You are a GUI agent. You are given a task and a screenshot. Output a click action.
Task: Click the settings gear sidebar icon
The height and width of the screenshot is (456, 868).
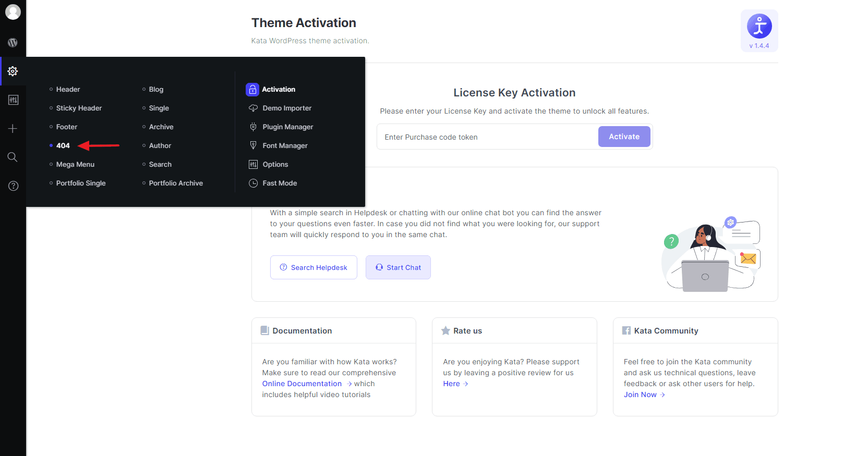(x=13, y=71)
